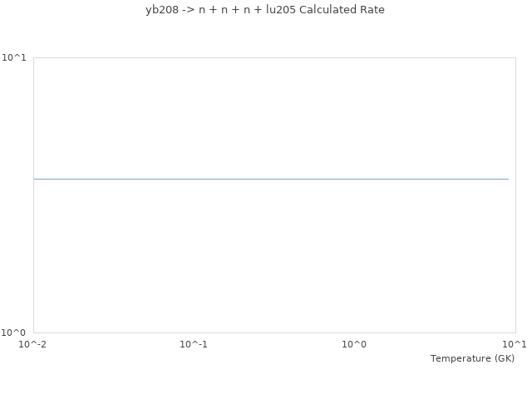Click the right border of the plot
This screenshot has width=532, height=399.
[515, 195]
